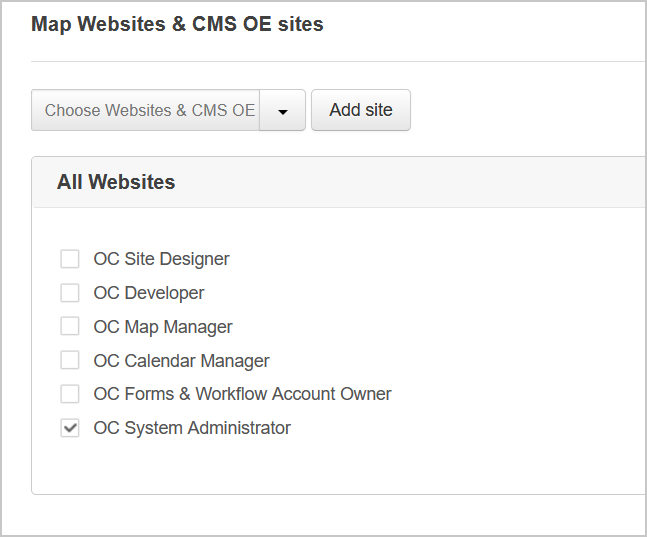Check the OC Site Designer checkbox

[70, 259]
